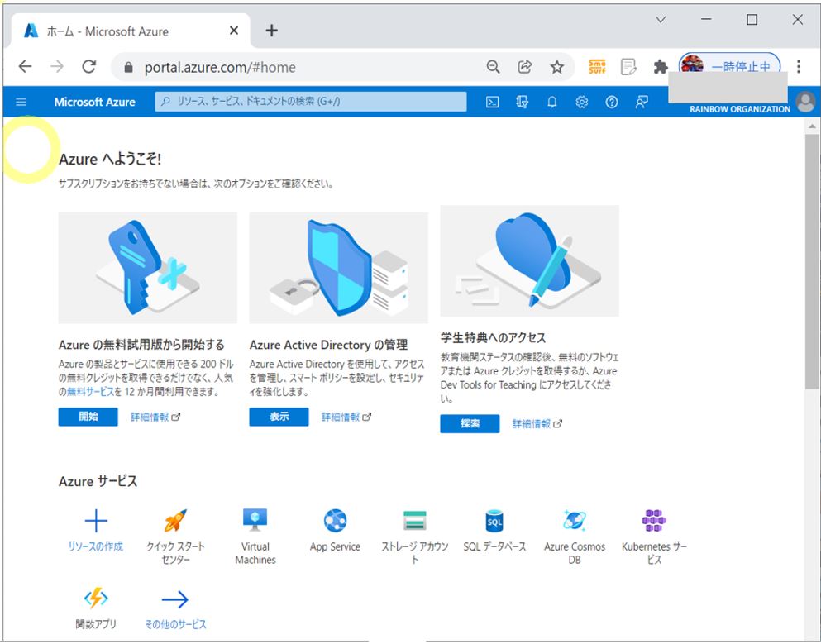Image resolution: width=821 pixels, height=644 pixels.
Task: Open the notifications bell
Action: tap(551, 103)
